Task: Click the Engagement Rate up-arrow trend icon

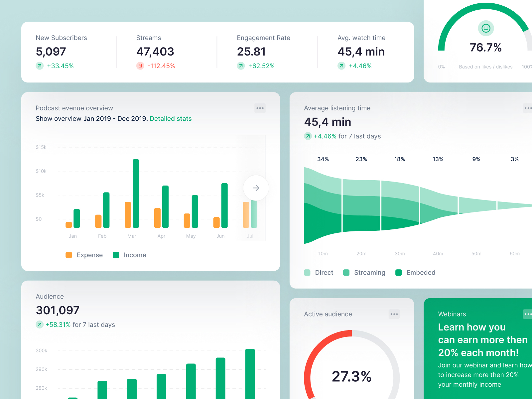Action: click(241, 66)
